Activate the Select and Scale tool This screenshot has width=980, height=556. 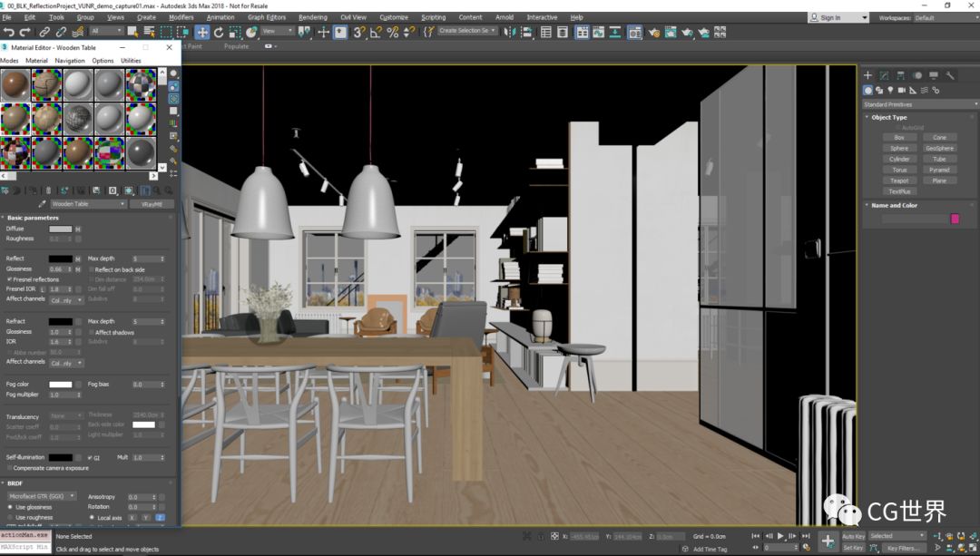235,32
